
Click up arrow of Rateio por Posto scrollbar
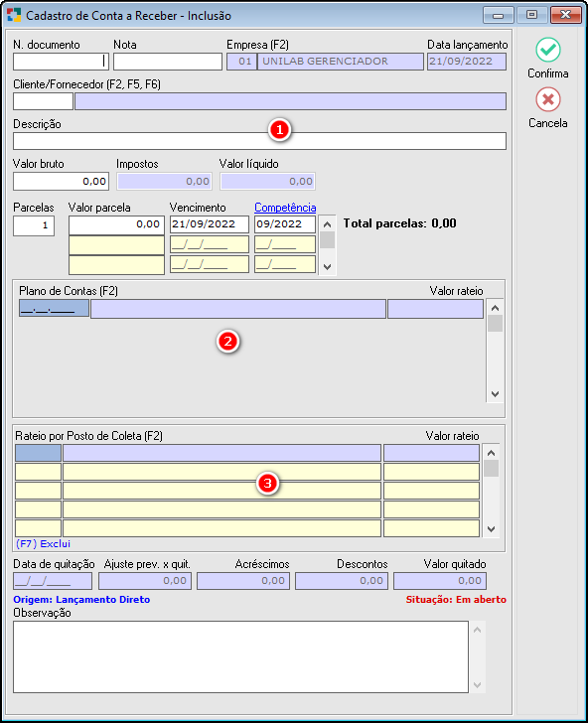tap(491, 453)
